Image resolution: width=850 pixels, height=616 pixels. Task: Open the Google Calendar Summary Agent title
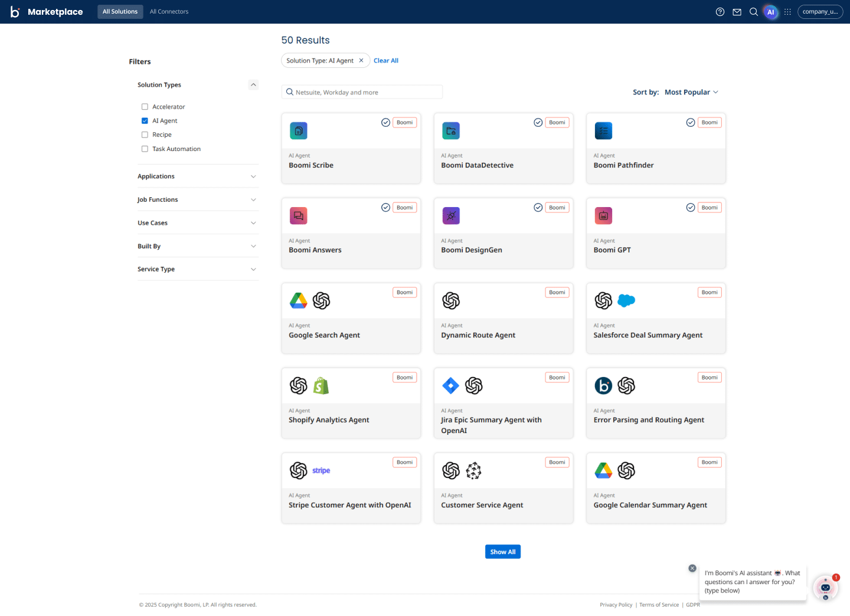(x=650, y=506)
